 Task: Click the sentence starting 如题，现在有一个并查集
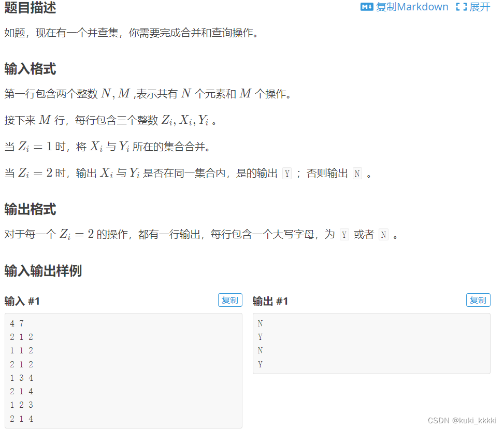pos(131,33)
